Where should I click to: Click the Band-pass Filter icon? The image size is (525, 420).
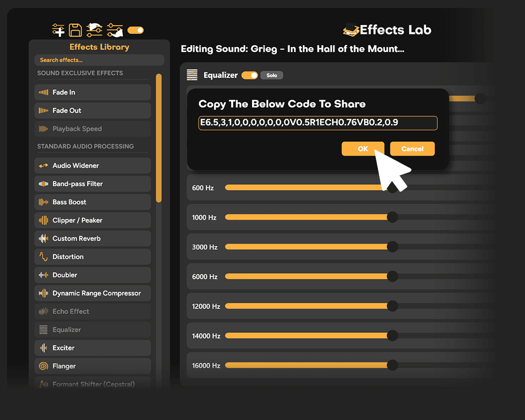point(44,184)
